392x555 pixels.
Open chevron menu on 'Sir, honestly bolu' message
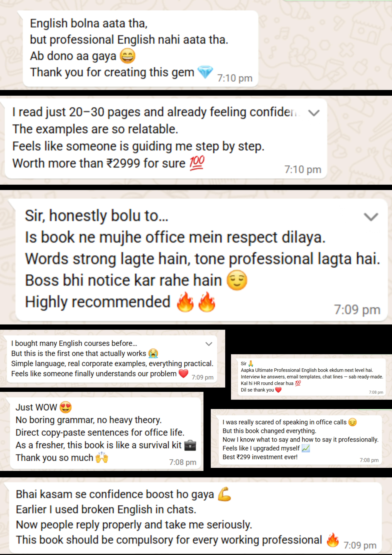(x=371, y=217)
